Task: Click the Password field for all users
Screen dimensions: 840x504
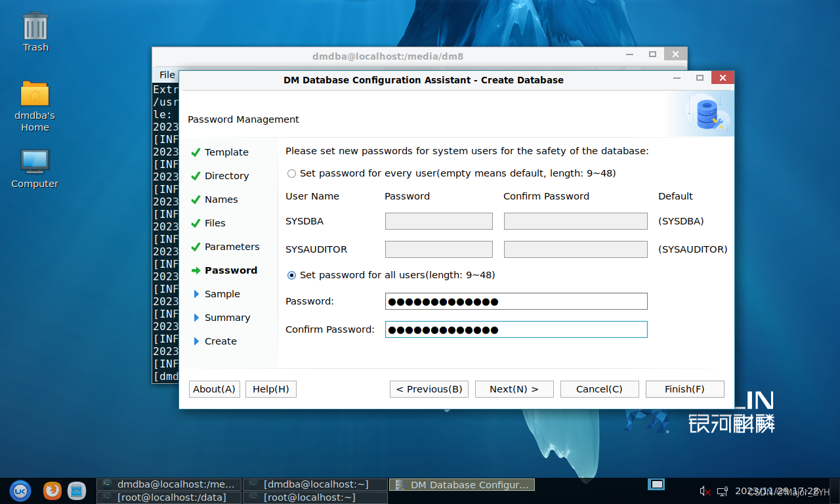Action: (x=516, y=301)
